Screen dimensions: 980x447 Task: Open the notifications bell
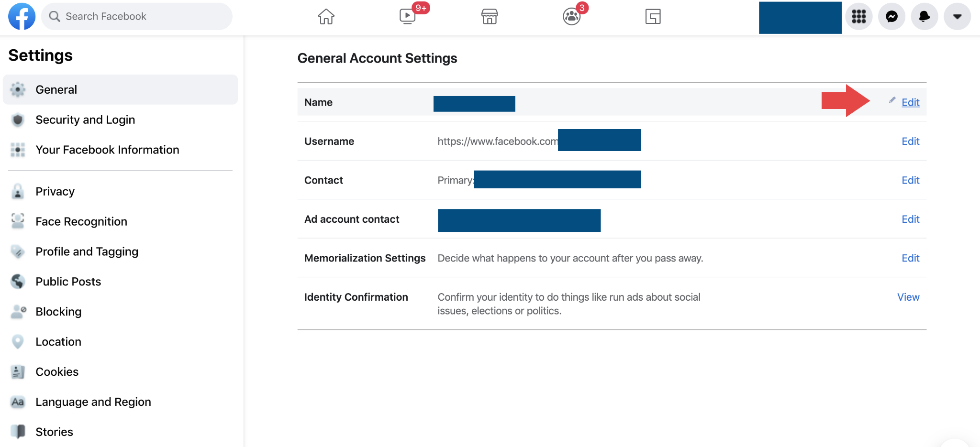pos(924,17)
